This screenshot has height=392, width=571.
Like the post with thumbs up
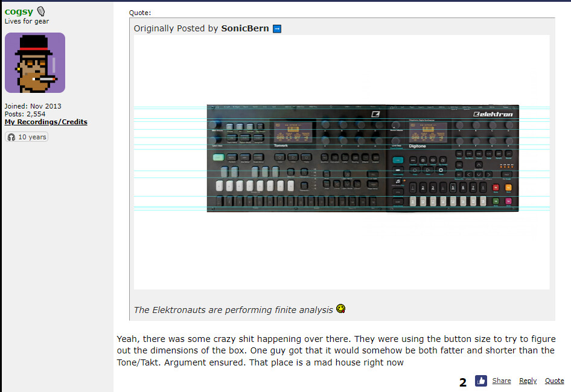click(480, 381)
